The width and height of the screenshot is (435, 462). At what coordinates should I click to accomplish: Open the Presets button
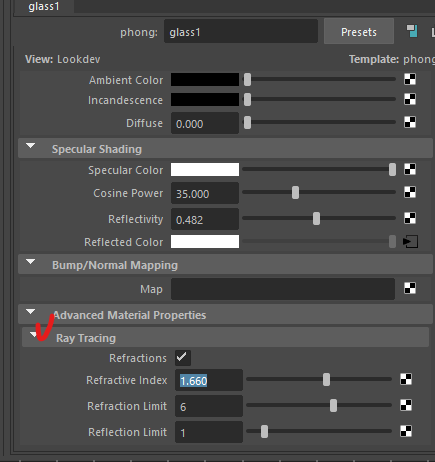coord(359,32)
